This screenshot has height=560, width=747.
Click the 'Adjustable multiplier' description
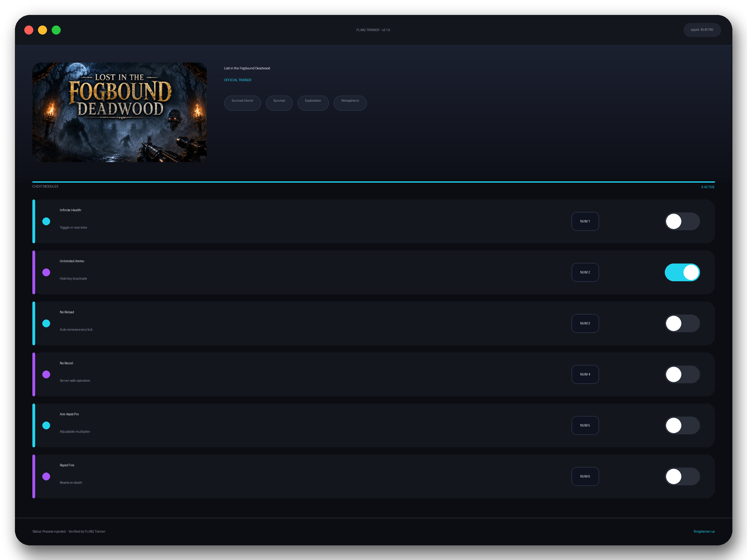75,432
